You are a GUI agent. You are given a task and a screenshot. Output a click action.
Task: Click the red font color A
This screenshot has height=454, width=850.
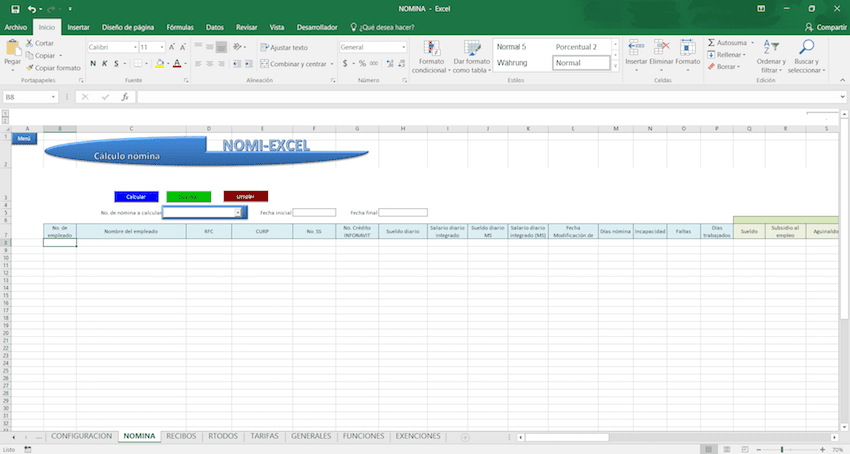(x=177, y=63)
